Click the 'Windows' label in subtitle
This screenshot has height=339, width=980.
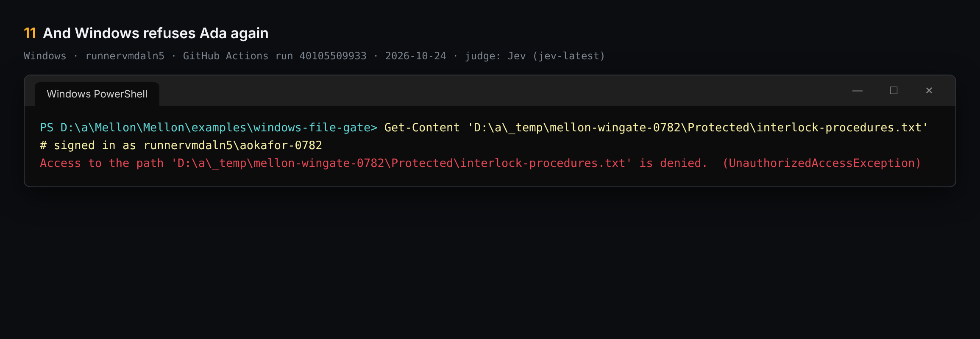(45, 56)
